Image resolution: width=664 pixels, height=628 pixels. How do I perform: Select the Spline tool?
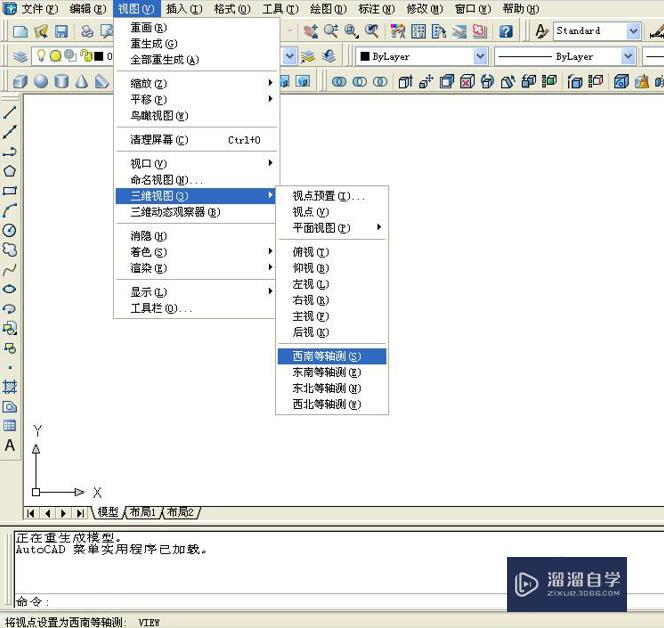[x=9, y=269]
